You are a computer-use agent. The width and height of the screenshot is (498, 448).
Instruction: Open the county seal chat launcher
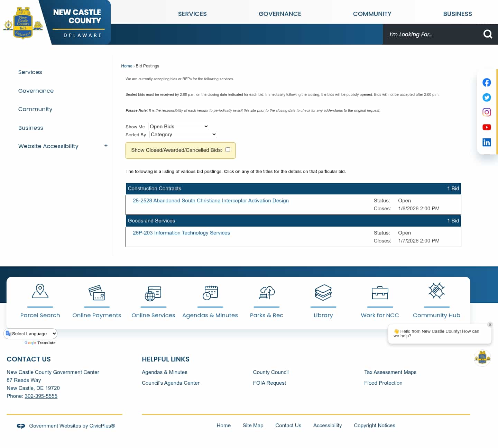[482, 358]
